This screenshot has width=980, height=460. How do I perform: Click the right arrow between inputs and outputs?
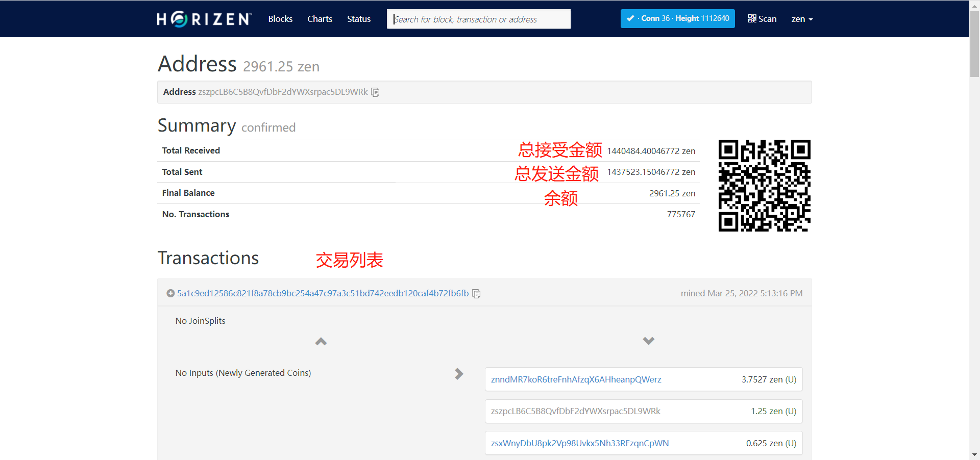459,374
